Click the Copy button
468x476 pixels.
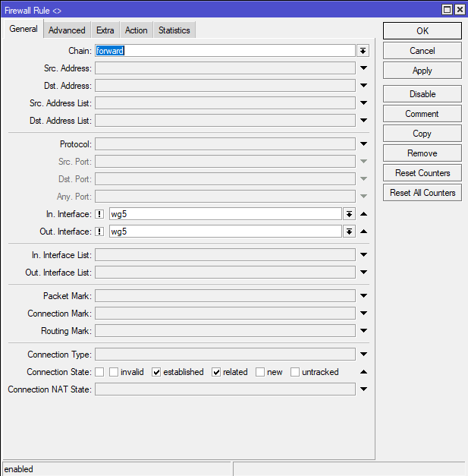coord(422,134)
